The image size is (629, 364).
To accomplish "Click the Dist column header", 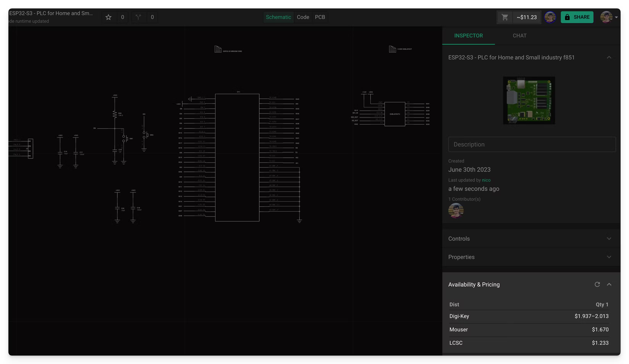I will pos(454,304).
